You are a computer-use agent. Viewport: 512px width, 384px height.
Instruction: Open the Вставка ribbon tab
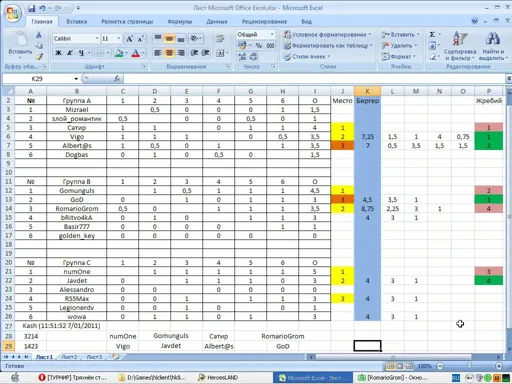(77, 21)
